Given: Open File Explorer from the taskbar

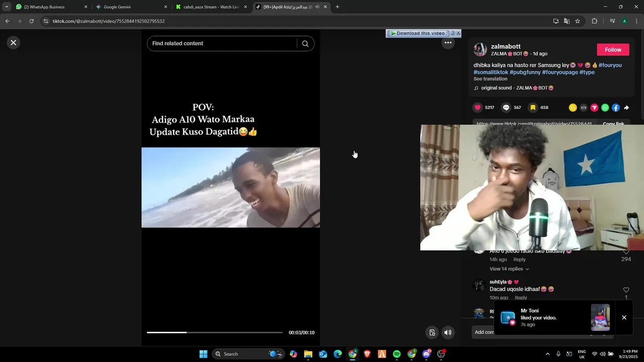Looking at the screenshot, I should 308,354.
